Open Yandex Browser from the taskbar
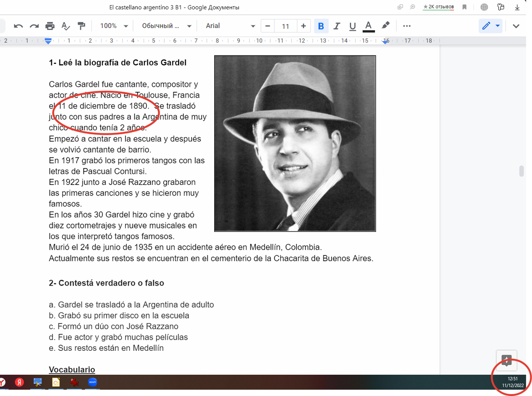This screenshot has width=532, height=396. 2,382
